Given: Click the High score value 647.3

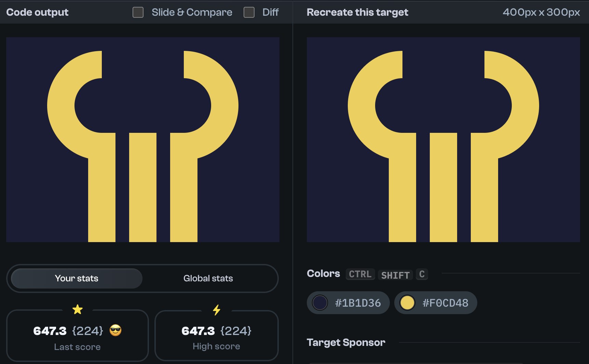Looking at the screenshot, I should pos(198,331).
